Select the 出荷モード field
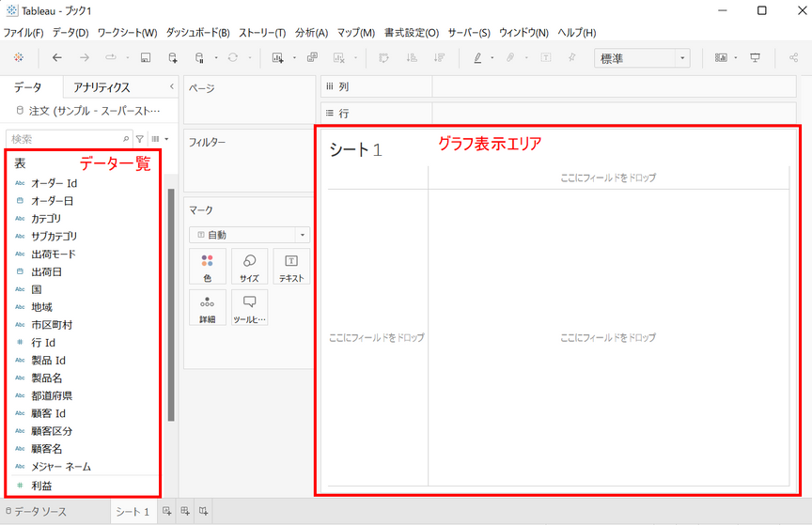Viewport: 812px width, 525px height. (54, 255)
